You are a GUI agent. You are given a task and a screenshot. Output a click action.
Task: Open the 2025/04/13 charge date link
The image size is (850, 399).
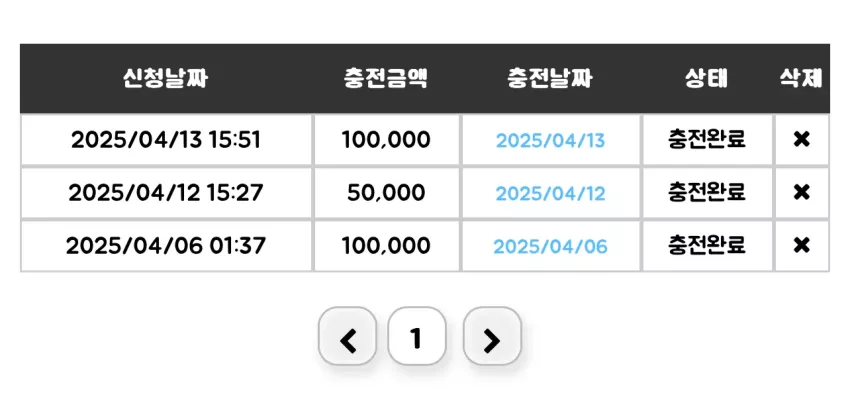[x=550, y=141]
